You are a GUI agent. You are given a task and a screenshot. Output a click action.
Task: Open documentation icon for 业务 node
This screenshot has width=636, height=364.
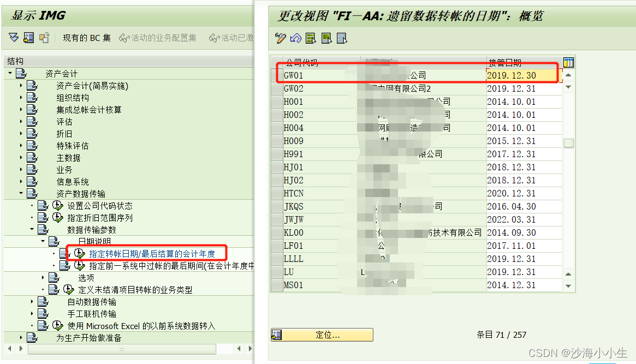pyautogui.click(x=32, y=169)
